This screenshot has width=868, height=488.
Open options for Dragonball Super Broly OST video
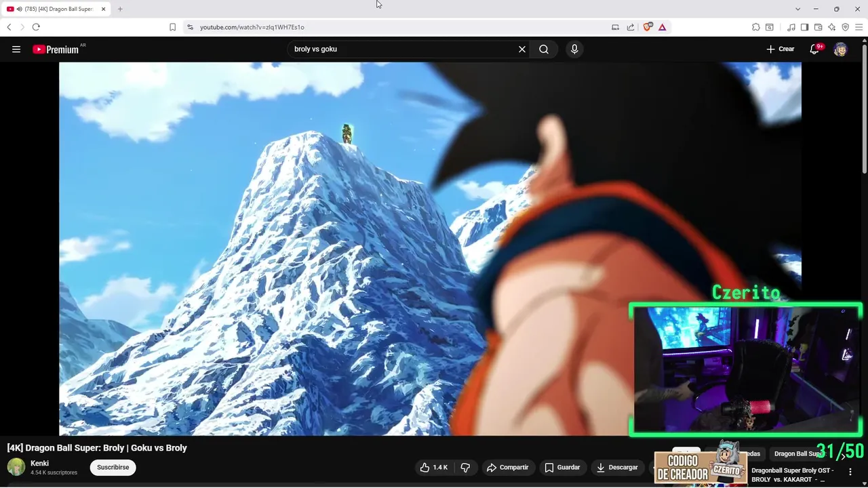(850, 472)
